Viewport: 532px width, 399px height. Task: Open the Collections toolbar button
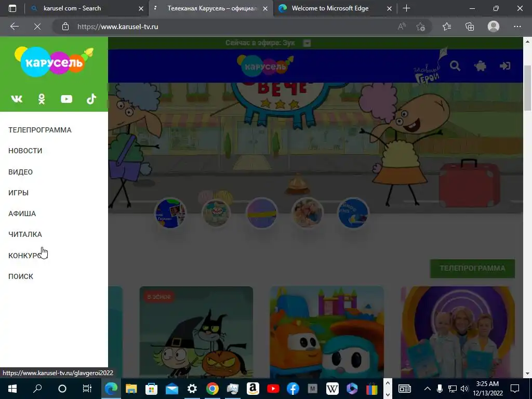470,26
